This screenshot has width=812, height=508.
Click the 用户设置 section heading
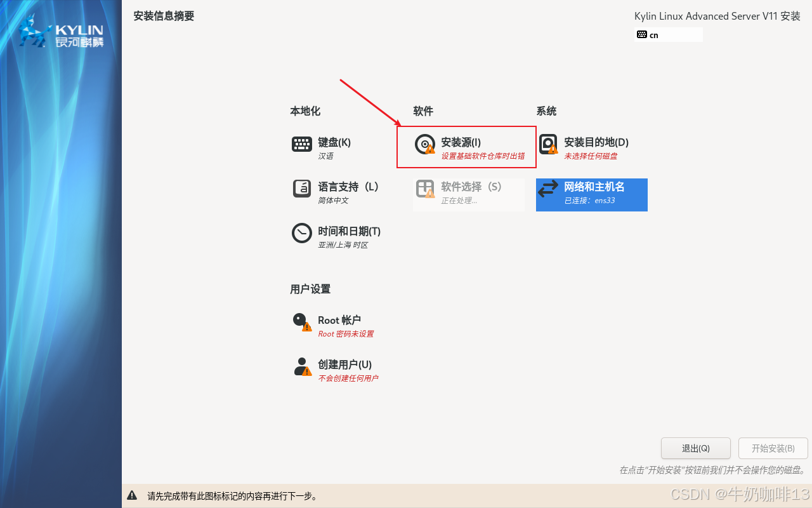310,289
